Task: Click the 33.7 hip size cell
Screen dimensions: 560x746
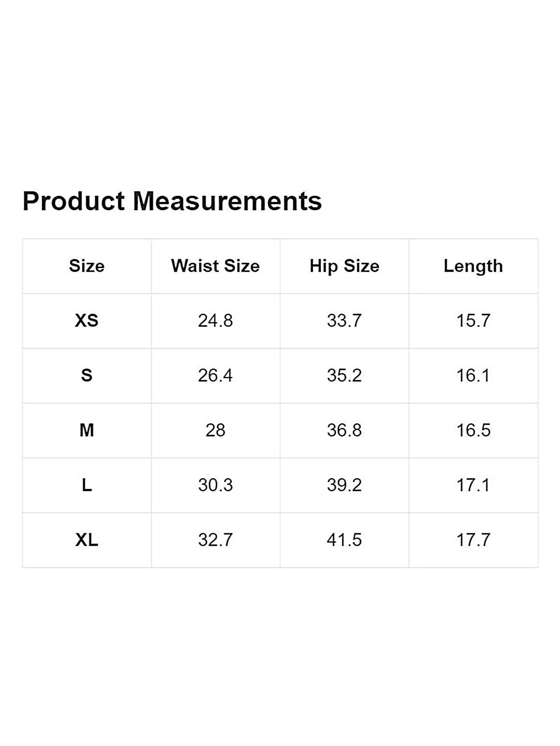Action: [344, 321]
